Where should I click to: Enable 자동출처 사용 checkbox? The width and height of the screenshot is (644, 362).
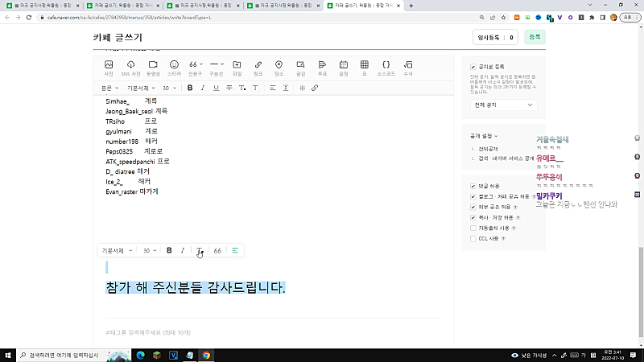tap(473, 228)
